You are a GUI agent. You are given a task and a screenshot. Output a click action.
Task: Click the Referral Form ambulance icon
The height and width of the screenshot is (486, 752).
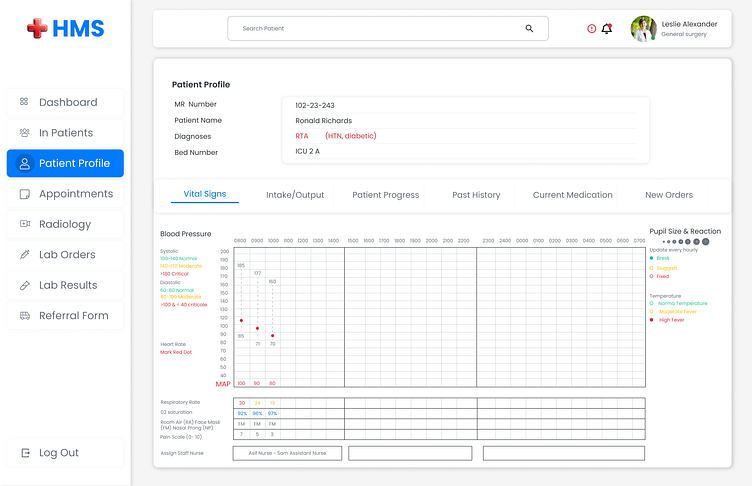24,315
